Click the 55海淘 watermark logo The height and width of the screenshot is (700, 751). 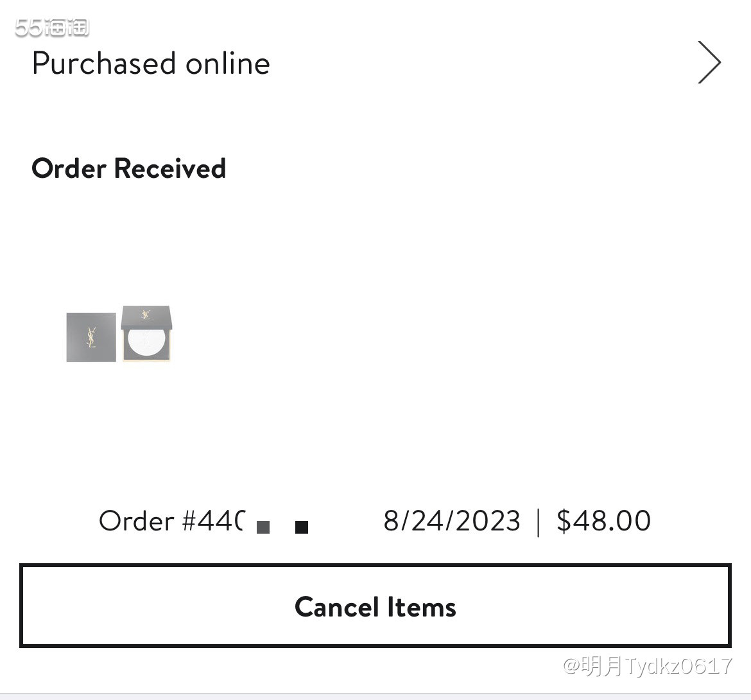tap(52, 28)
